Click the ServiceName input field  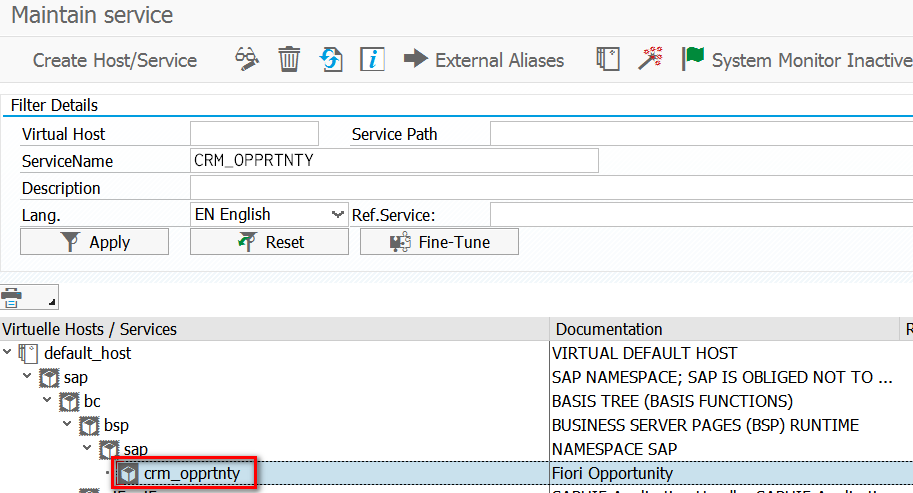394,161
